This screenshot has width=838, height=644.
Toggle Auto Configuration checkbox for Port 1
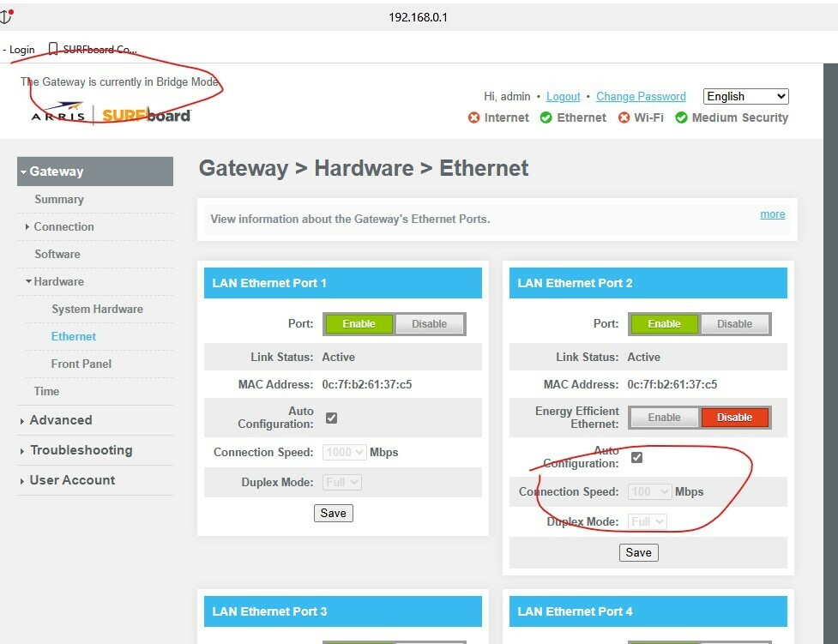tap(331, 418)
